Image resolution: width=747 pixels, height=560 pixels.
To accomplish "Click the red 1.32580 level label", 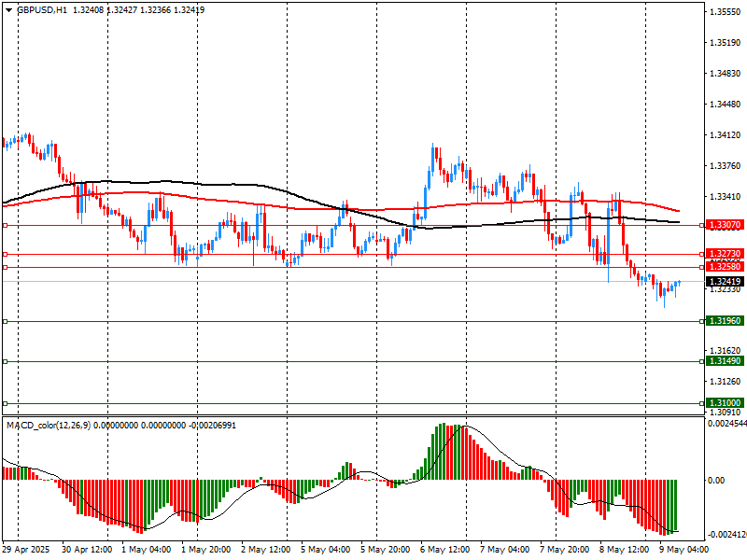I will pos(725,267).
